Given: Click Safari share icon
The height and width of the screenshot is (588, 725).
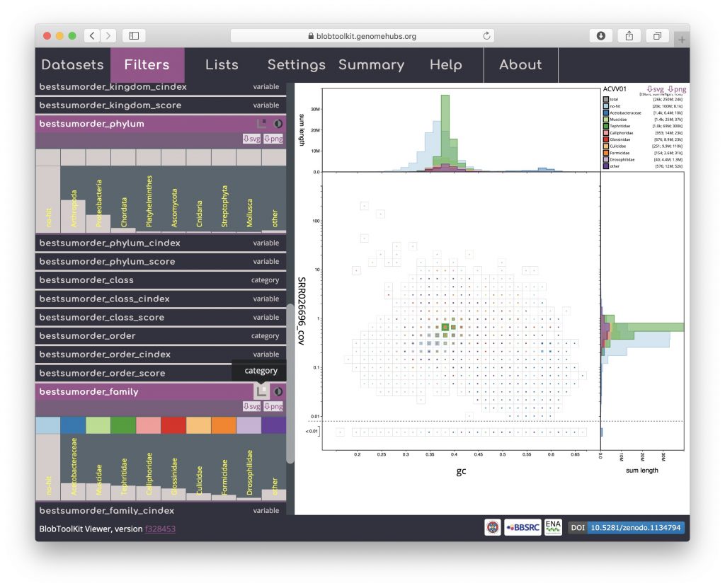Looking at the screenshot, I should pyautogui.click(x=629, y=36).
